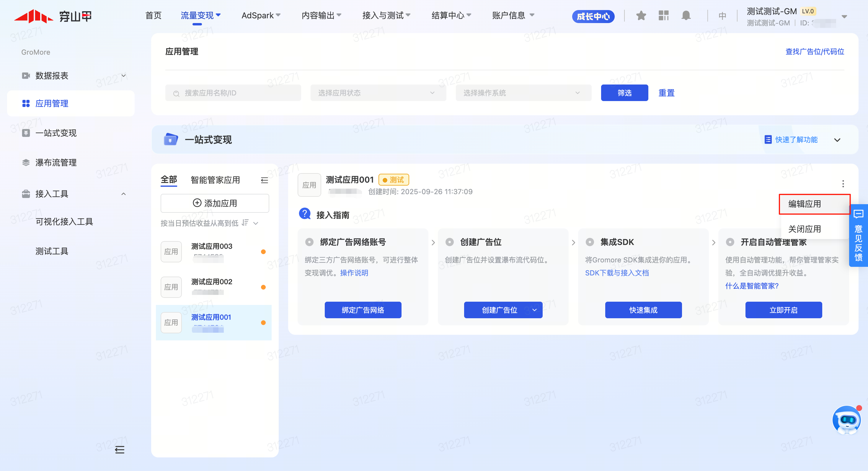Switch to the 智能管家应用 tab
The width and height of the screenshot is (868, 471).
click(x=215, y=180)
